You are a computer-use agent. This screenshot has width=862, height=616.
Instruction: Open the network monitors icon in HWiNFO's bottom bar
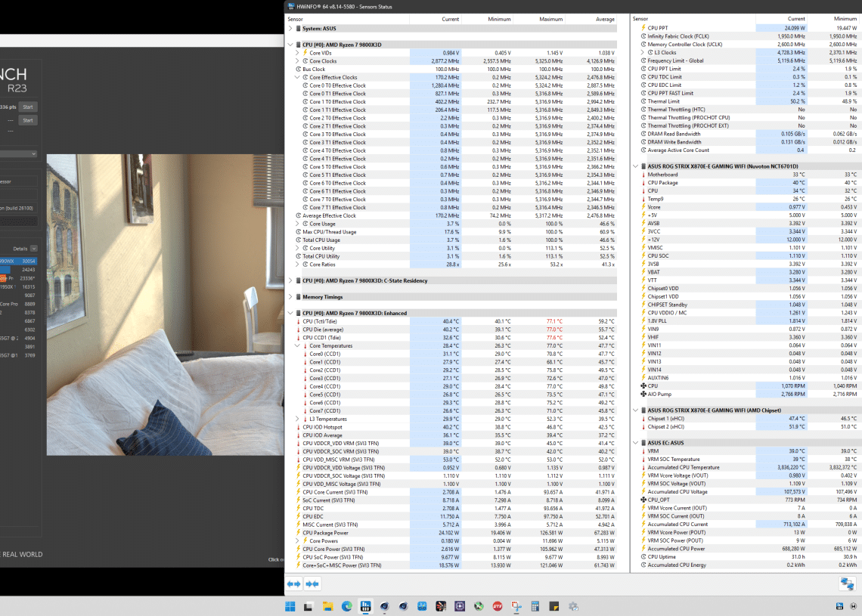tap(847, 583)
